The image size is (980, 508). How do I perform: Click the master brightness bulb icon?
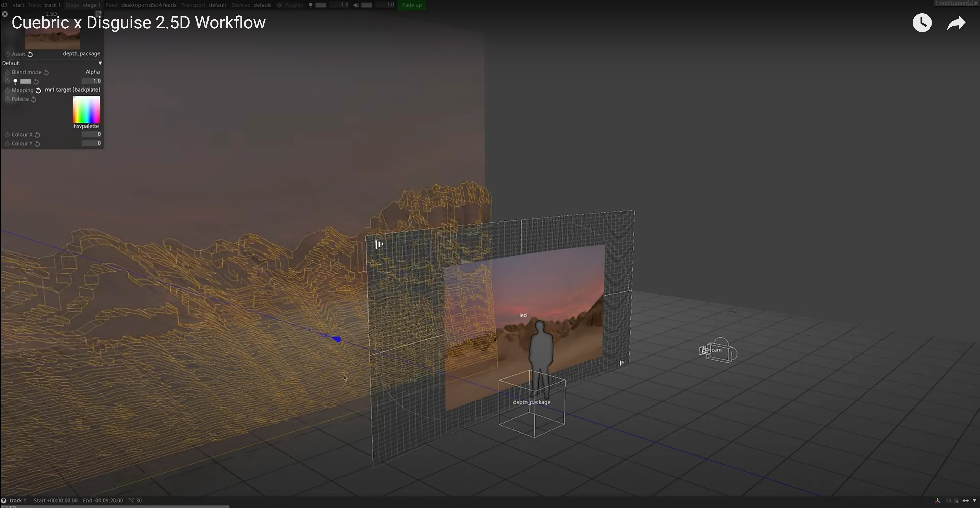point(310,5)
